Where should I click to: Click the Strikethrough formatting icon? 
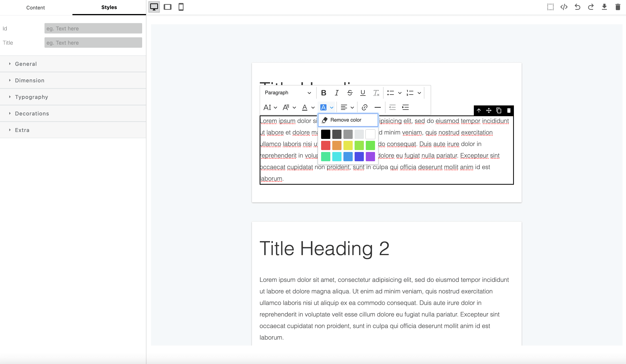[x=350, y=92]
